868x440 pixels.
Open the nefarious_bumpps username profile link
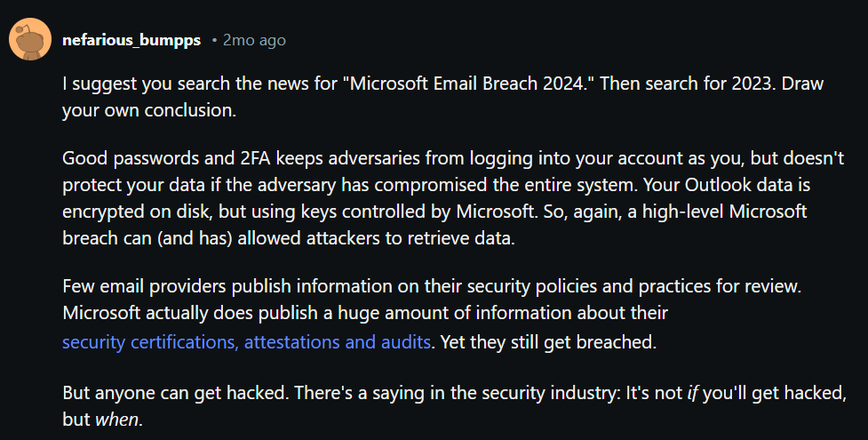point(131,41)
